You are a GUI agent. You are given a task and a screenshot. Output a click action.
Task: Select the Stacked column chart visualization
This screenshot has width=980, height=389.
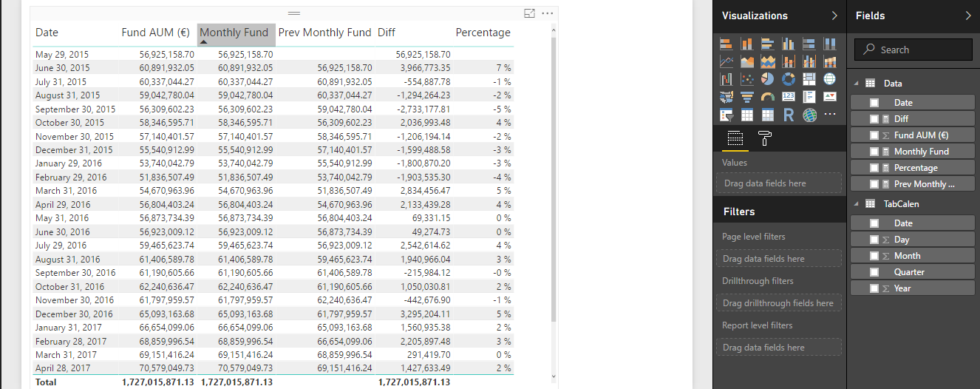tap(747, 44)
